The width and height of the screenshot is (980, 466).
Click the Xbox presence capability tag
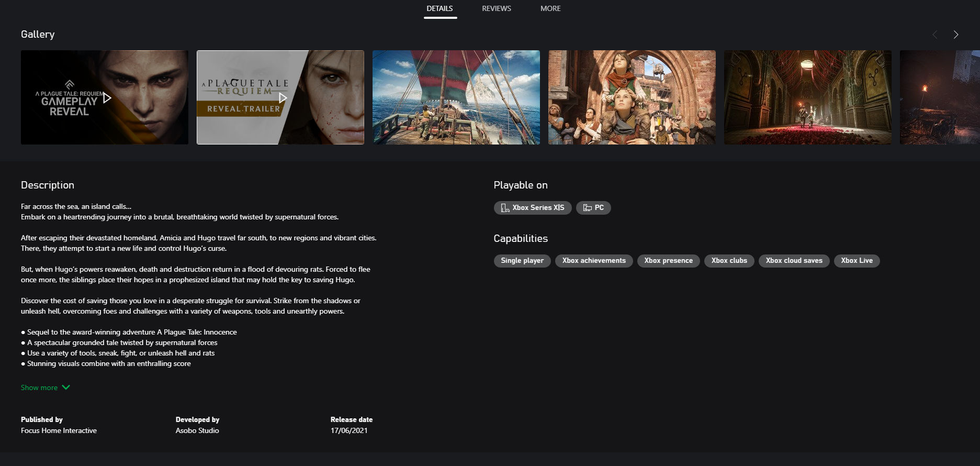coord(668,261)
